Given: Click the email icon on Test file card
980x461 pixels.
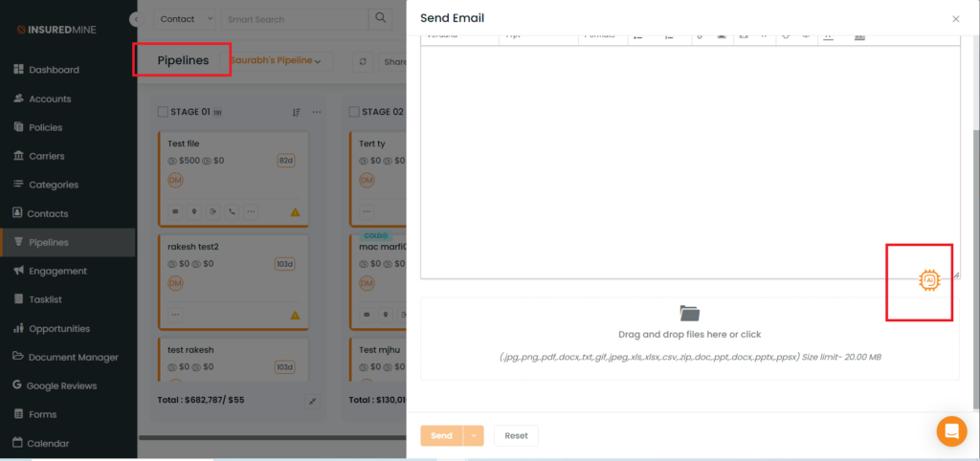Looking at the screenshot, I should 174,211.
